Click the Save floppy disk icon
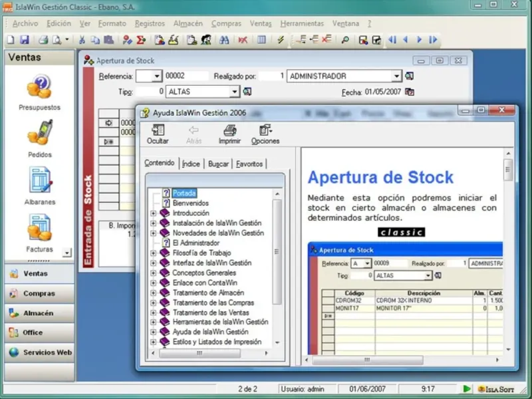The height and width of the screenshot is (399, 532). [x=25, y=40]
